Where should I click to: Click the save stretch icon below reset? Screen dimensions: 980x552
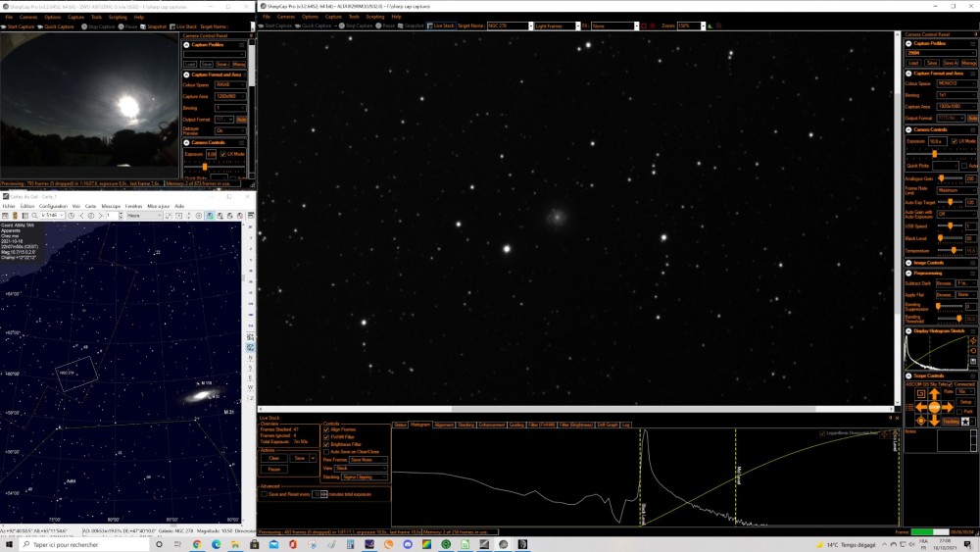(x=973, y=362)
